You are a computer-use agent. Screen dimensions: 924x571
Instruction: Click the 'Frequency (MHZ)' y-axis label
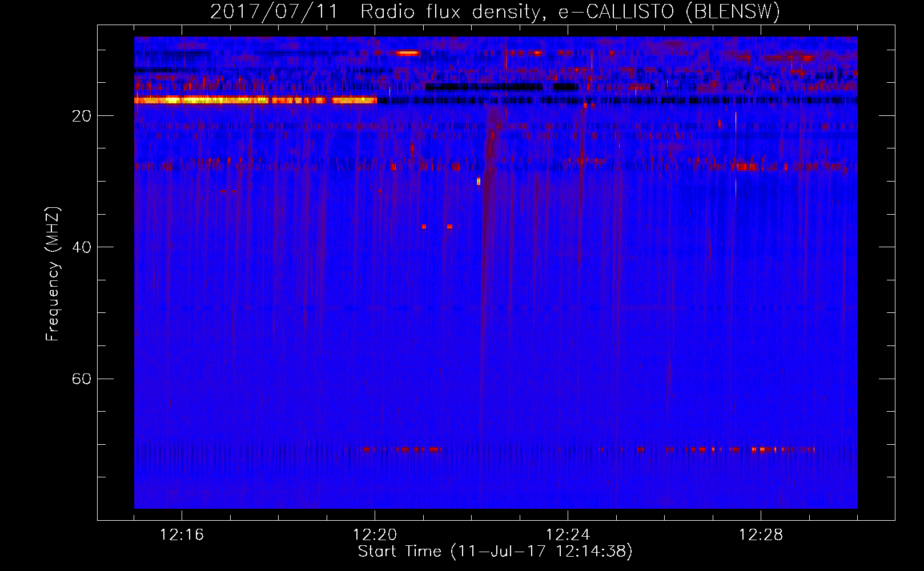tap(53, 274)
